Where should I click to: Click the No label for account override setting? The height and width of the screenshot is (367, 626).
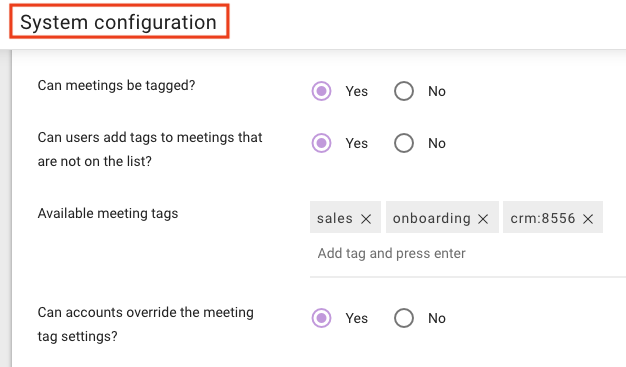pyautogui.click(x=437, y=318)
